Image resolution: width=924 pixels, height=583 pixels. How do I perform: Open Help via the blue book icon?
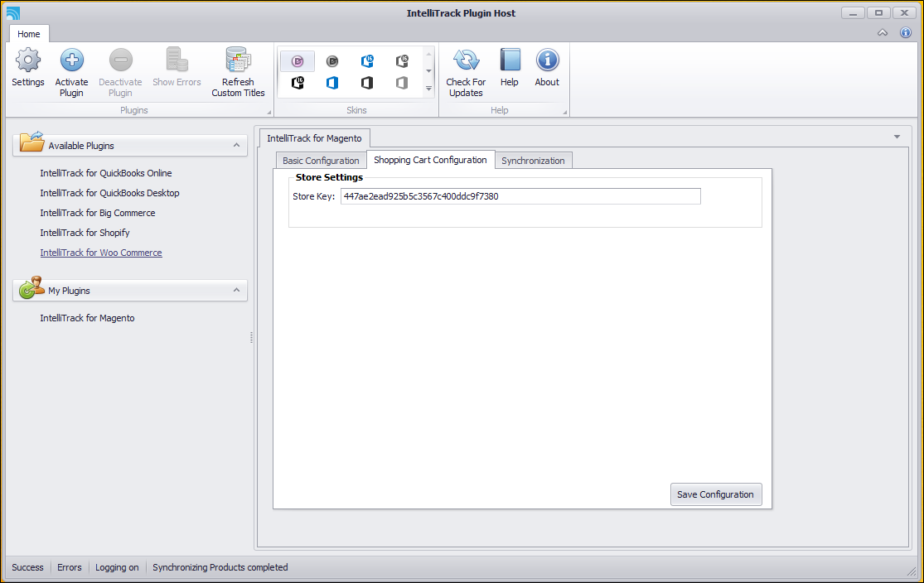pos(510,60)
